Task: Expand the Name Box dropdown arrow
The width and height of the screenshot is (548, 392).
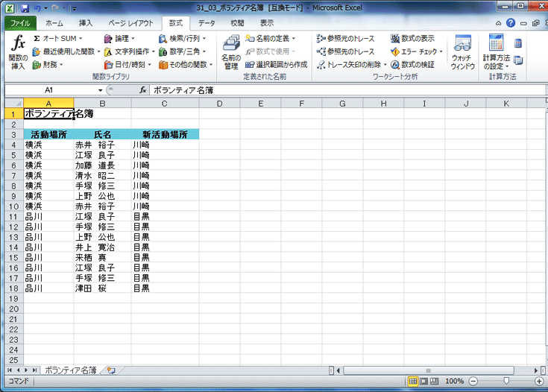Action: (100, 90)
